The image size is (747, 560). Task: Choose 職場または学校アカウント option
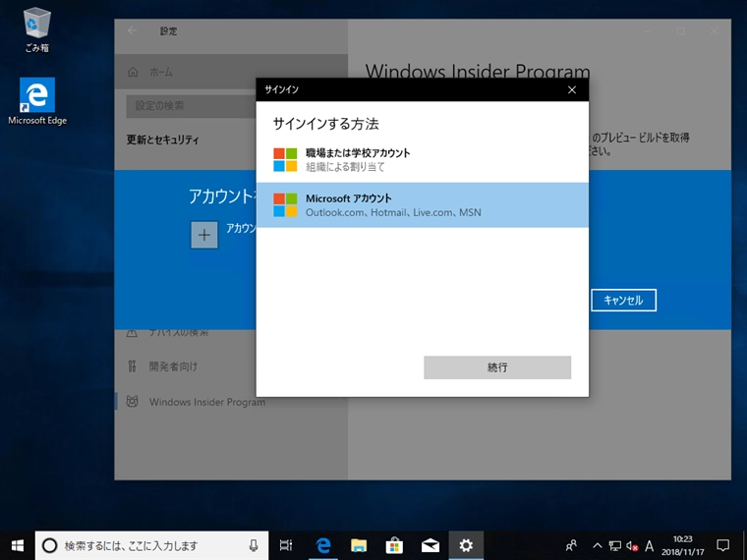tap(422, 159)
